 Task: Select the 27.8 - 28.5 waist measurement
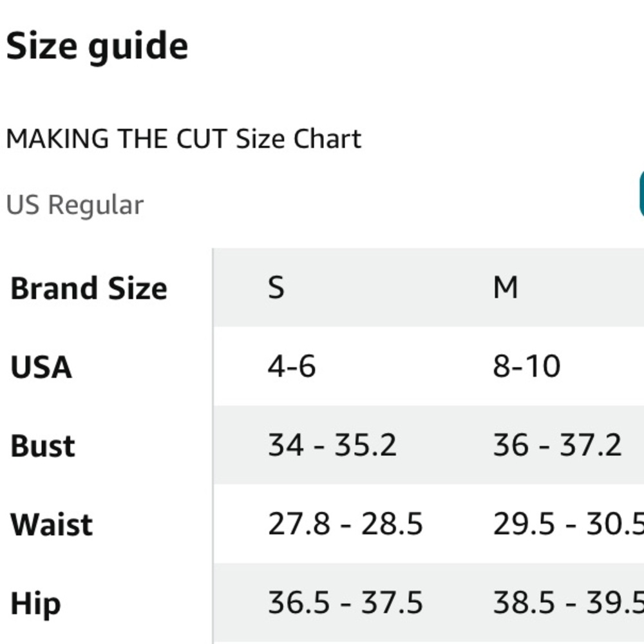[345, 525]
